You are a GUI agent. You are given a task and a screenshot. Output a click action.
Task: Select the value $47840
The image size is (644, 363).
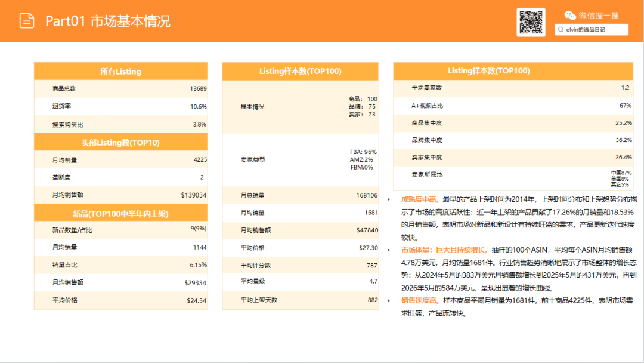point(367,230)
